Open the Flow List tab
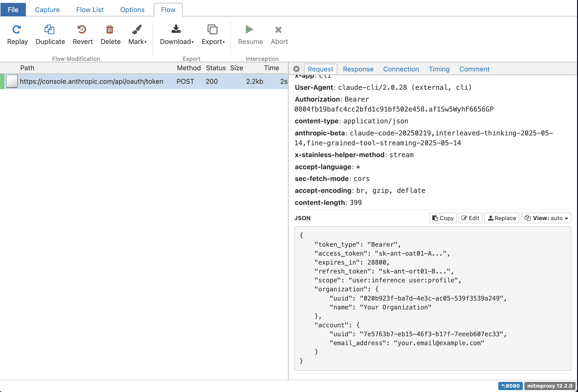Viewport: 578px width, 392px height. [90, 10]
